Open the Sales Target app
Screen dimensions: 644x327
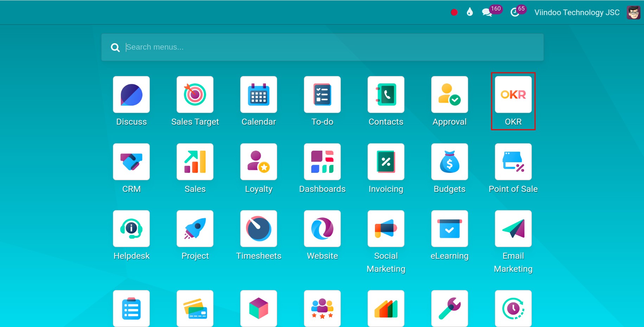pyautogui.click(x=195, y=95)
